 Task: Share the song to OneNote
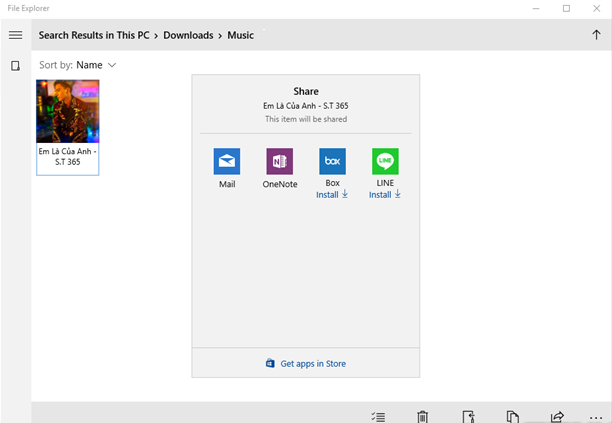click(x=280, y=162)
